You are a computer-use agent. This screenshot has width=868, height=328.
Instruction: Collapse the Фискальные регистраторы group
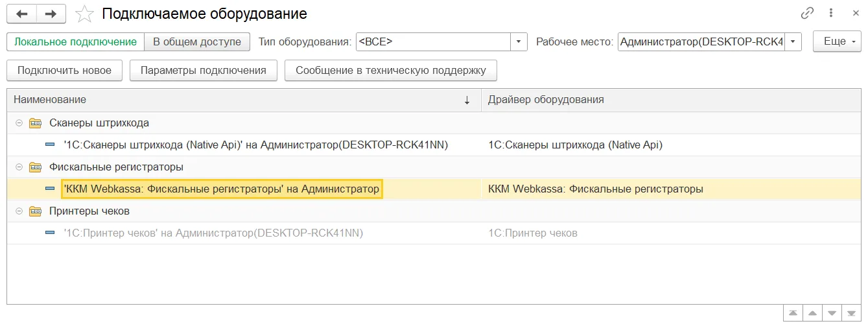click(19, 167)
